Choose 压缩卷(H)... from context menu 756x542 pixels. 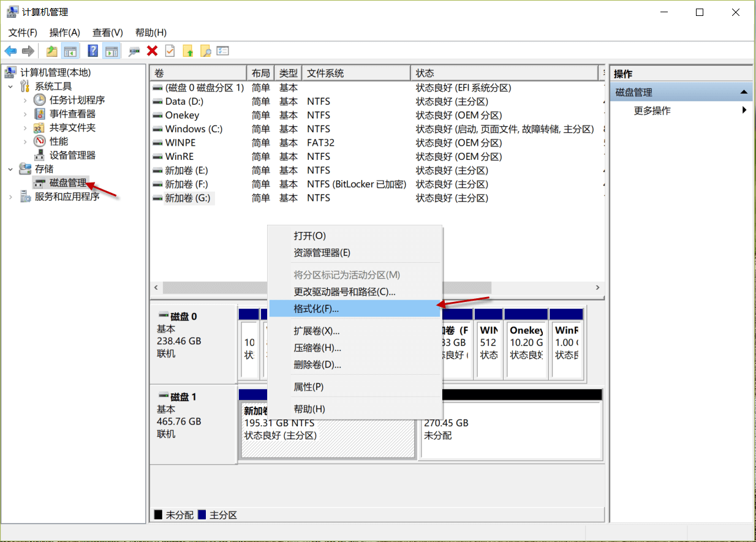355,348
